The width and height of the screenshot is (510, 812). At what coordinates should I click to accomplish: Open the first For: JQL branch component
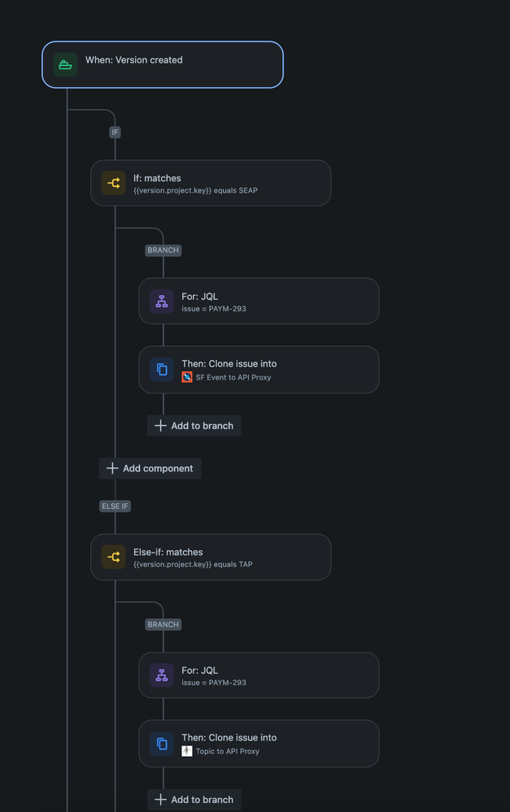pos(259,301)
